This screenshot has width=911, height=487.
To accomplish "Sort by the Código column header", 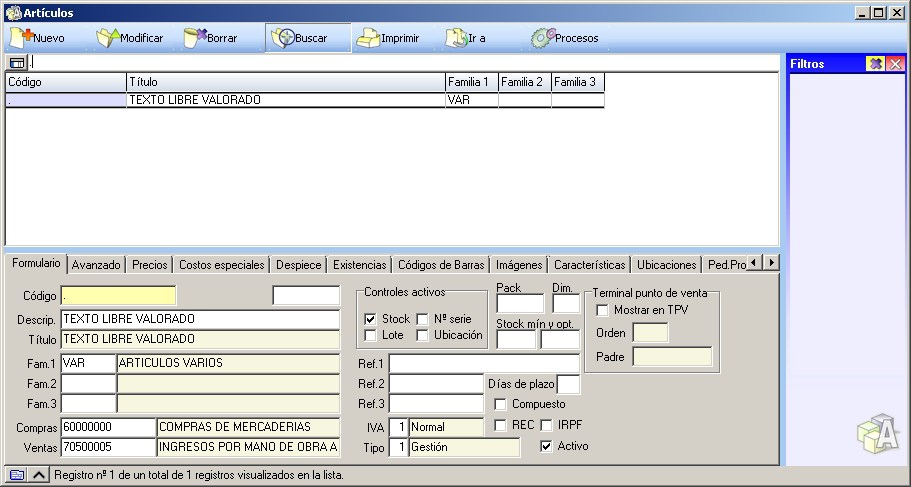I will point(66,82).
